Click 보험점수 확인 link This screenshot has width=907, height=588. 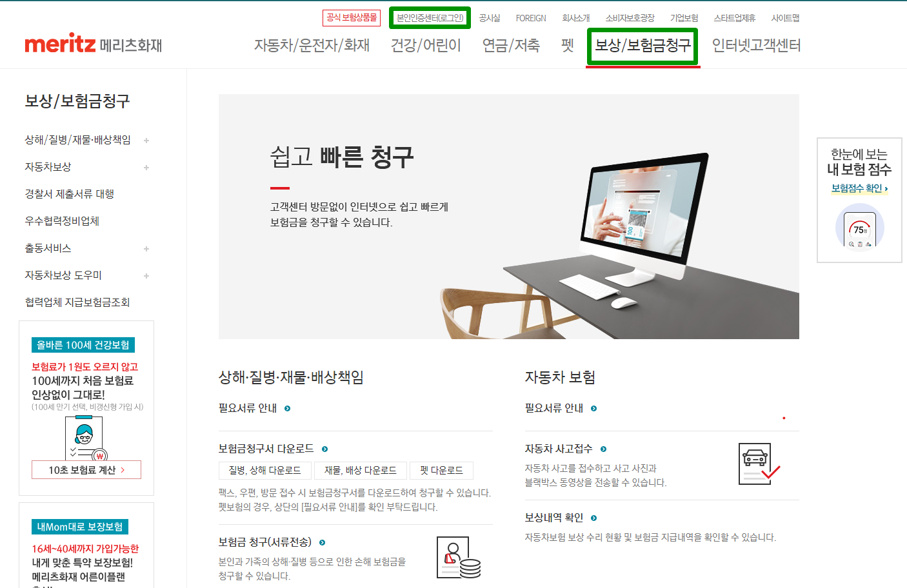tap(859, 188)
